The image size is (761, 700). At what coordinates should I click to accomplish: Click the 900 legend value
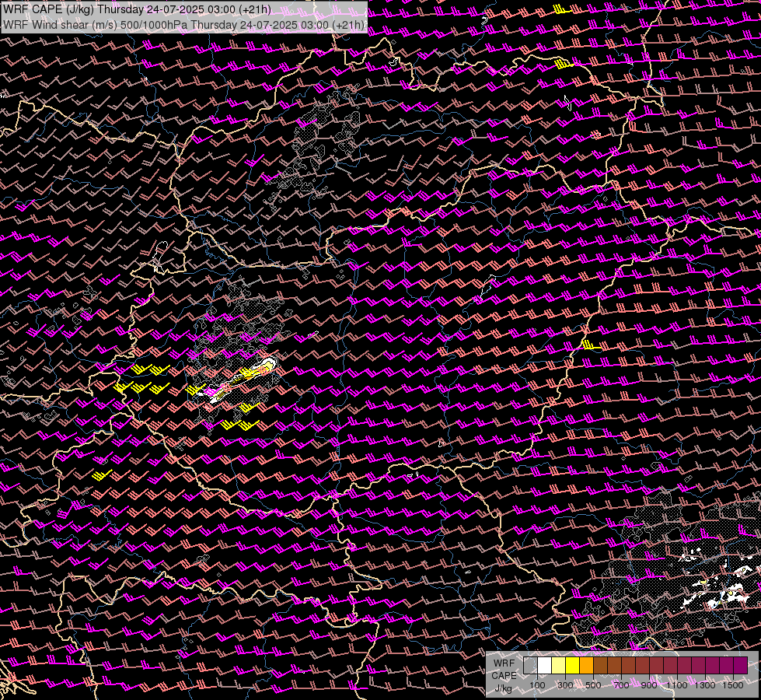649,685
